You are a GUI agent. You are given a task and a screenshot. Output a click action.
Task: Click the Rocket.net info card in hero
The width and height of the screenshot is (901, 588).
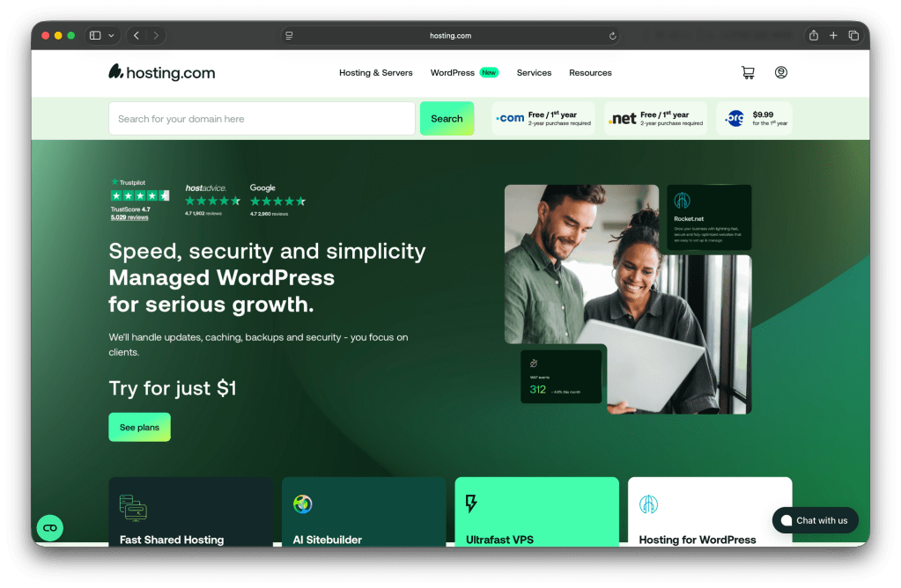(709, 217)
